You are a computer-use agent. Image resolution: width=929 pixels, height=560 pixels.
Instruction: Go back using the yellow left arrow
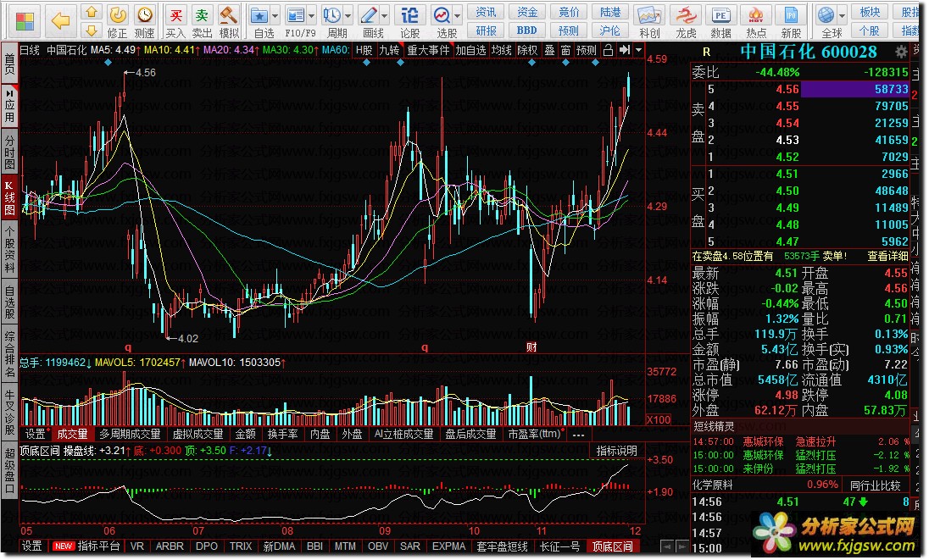tap(60, 21)
